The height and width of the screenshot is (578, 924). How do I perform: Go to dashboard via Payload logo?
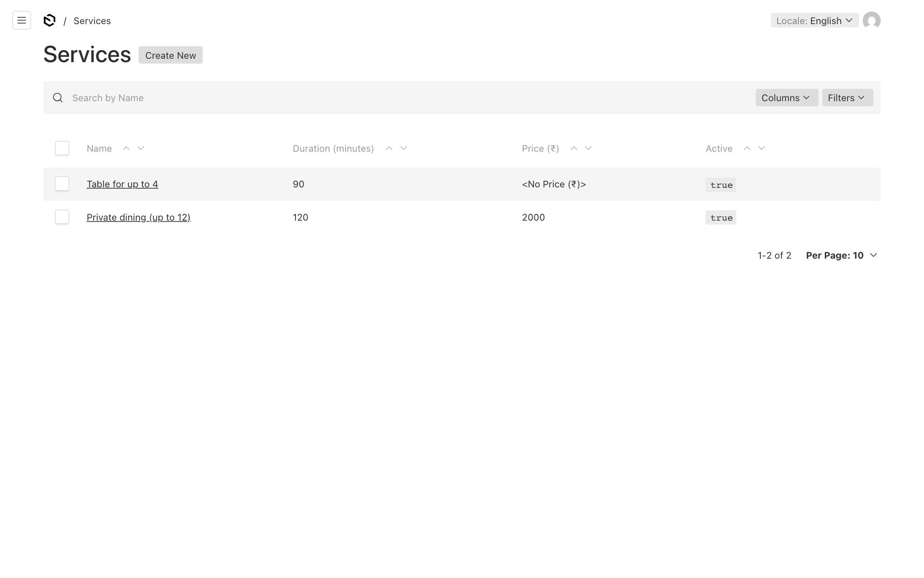[x=50, y=20]
